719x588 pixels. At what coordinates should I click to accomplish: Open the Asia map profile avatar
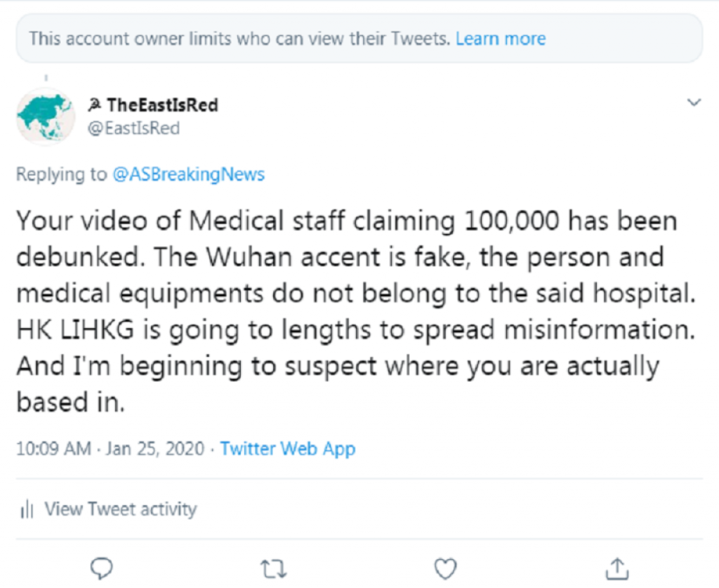click(46, 116)
